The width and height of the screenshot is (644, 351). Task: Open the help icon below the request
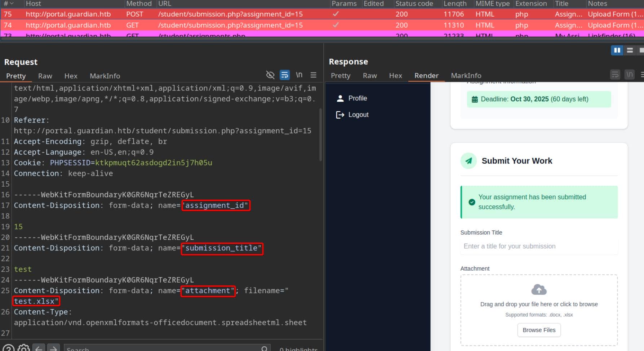[x=8, y=348]
